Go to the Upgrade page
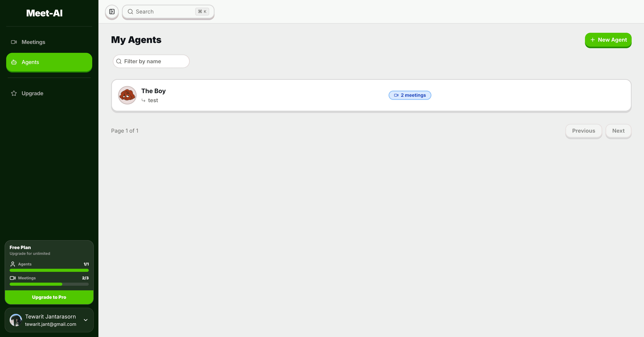644x337 pixels. (x=49, y=94)
